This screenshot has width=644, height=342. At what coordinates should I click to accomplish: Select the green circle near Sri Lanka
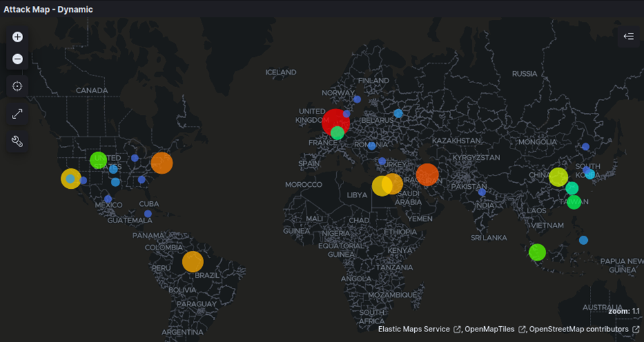tap(537, 252)
